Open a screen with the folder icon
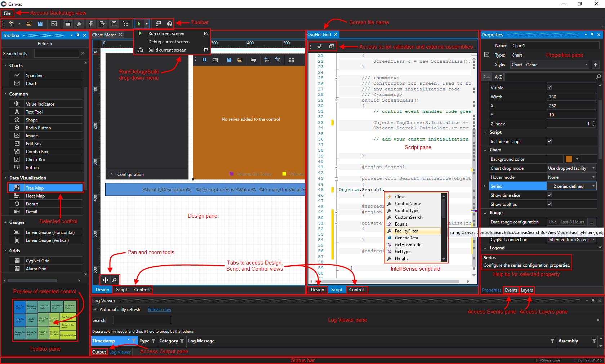 [x=29, y=24]
